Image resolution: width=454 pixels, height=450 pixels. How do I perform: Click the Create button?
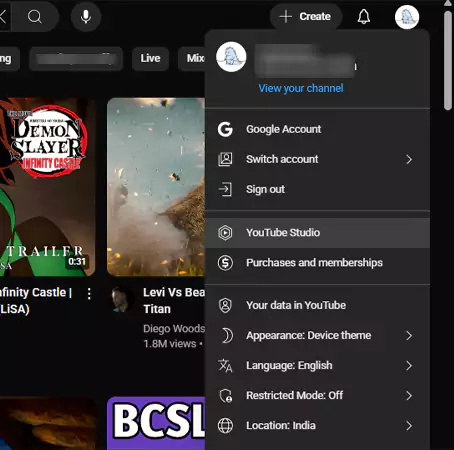tap(306, 16)
